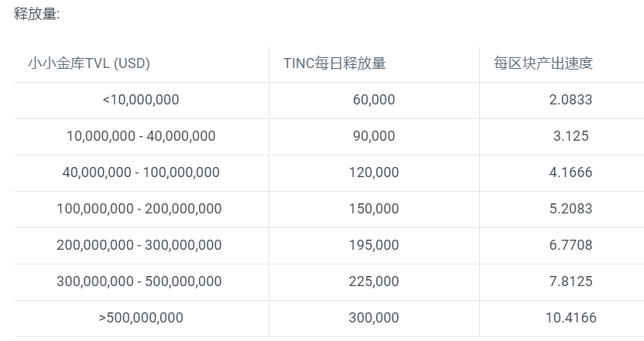Click the 4.1666 per-block value
The width and height of the screenshot is (644, 341).
pyautogui.click(x=570, y=172)
